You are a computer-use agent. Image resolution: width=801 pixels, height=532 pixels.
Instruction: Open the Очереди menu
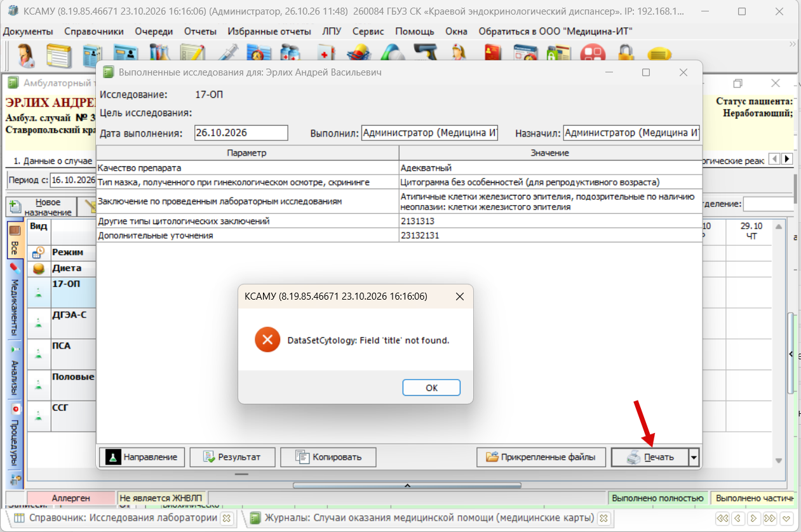tap(152, 31)
